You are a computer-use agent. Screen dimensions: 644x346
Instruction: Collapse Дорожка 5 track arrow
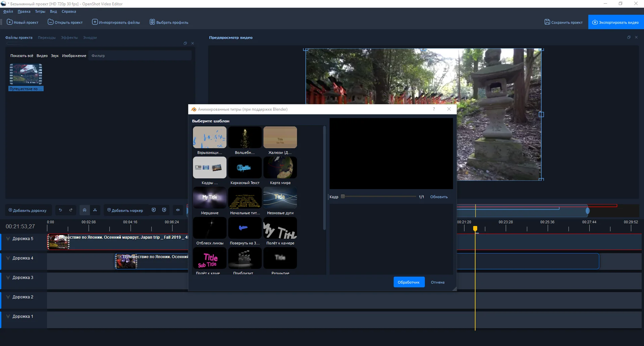click(8, 239)
